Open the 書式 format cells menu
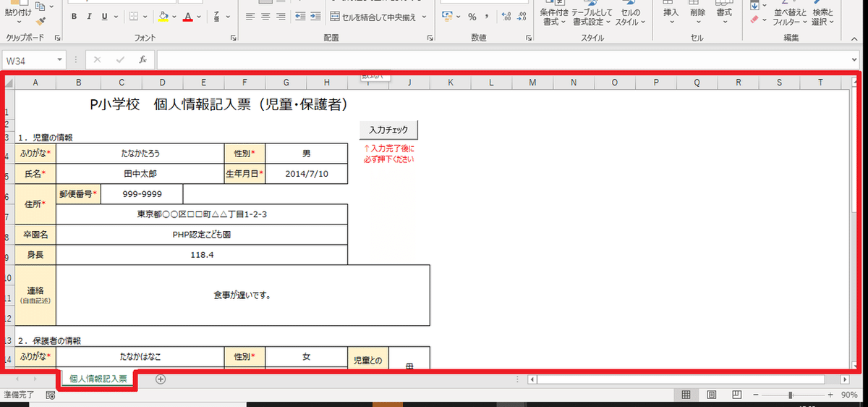This screenshot has height=407, width=868. 724,13
